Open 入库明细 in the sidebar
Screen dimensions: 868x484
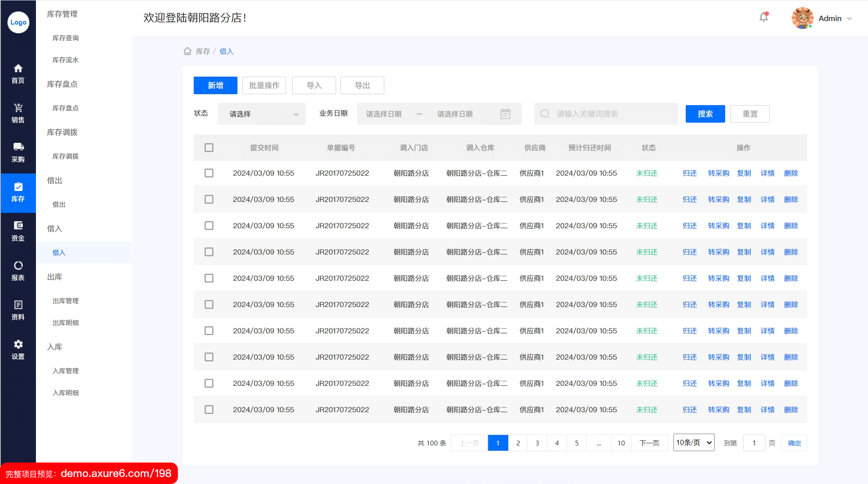(66, 393)
